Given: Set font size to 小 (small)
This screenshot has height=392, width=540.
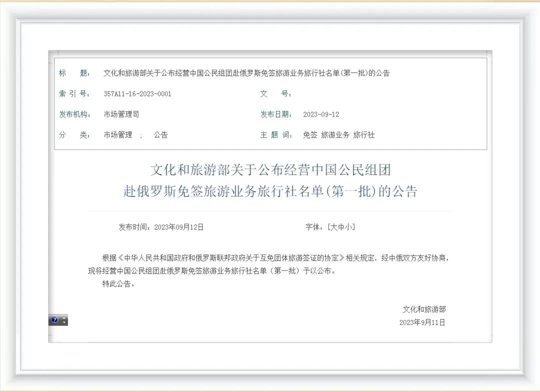Looking at the screenshot, I should click(x=348, y=227).
